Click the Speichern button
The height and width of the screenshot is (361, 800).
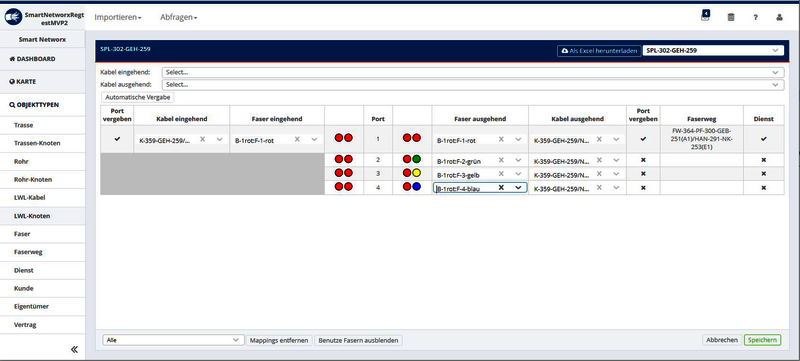click(762, 340)
